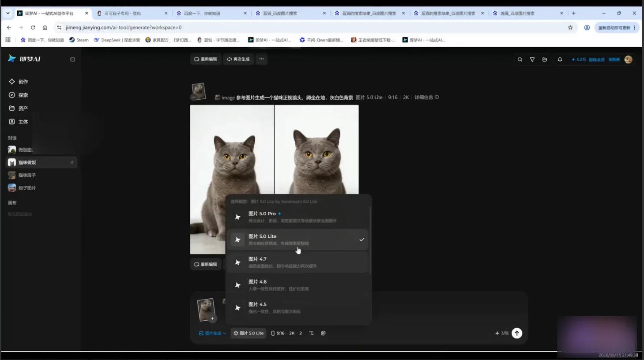Add reference image with the plus icon
The image size is (644, 360).
pos(212,319)
